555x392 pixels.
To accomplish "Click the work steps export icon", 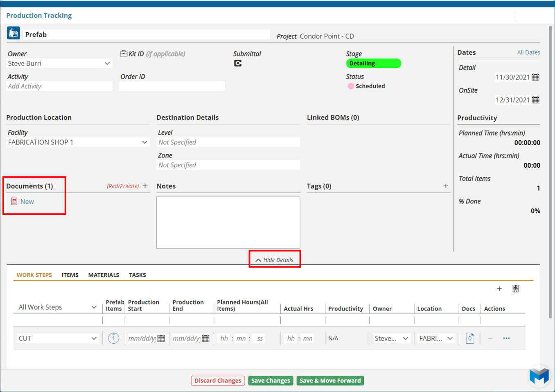I will click(x=516, y=288).
